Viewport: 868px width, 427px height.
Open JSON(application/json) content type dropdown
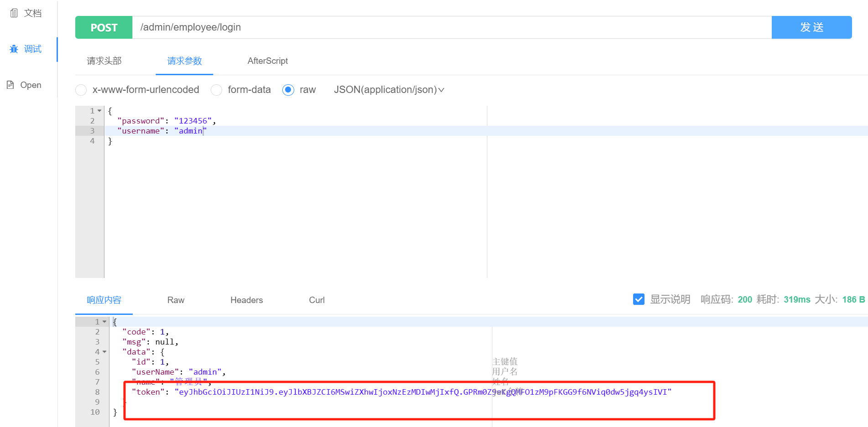pos(389,90)
